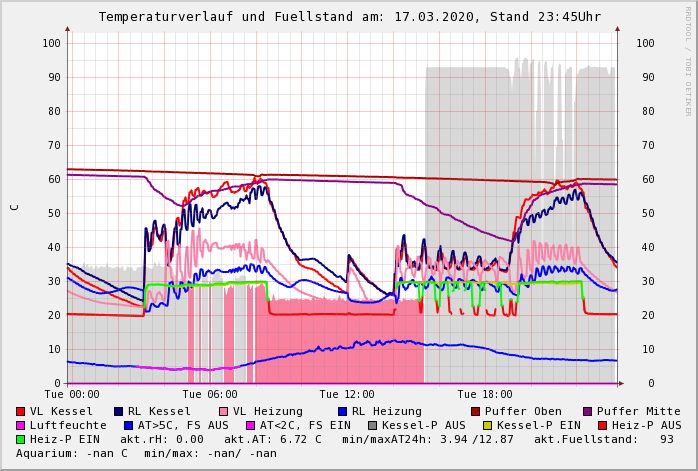
Task: Click the Temperaturverlauf und Fuellstand chart title
Action: 349,17
